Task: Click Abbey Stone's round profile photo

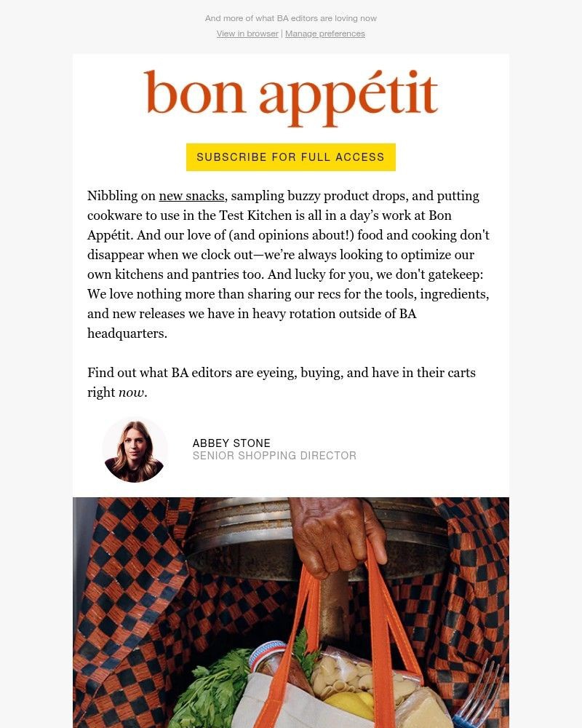Action: (135, 449)
